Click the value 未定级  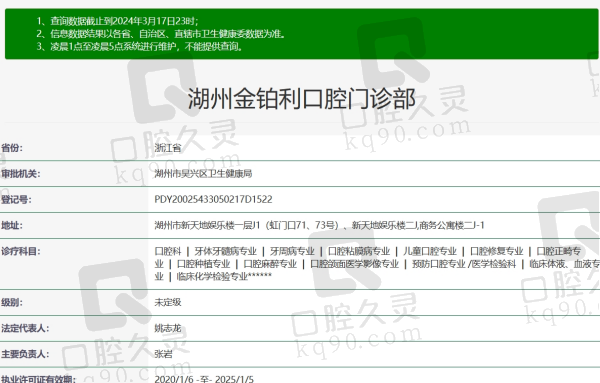click(168, 303)
